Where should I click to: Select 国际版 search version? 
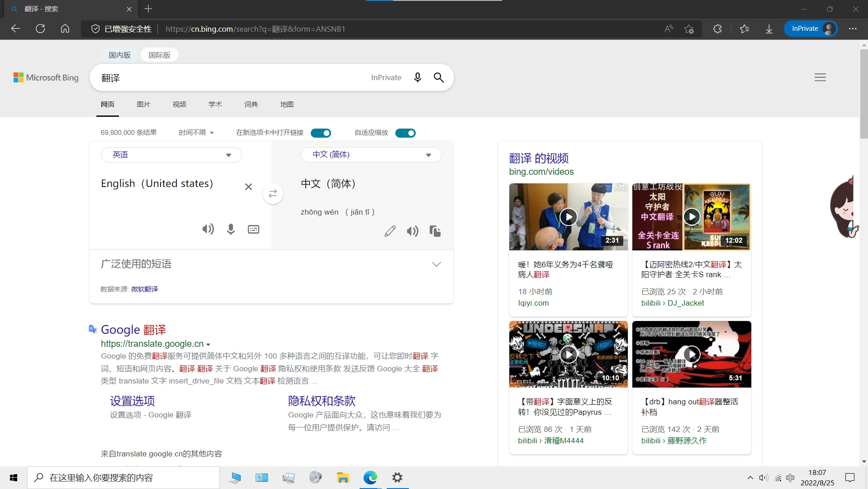pyautogui.click(x=160, y=55)
